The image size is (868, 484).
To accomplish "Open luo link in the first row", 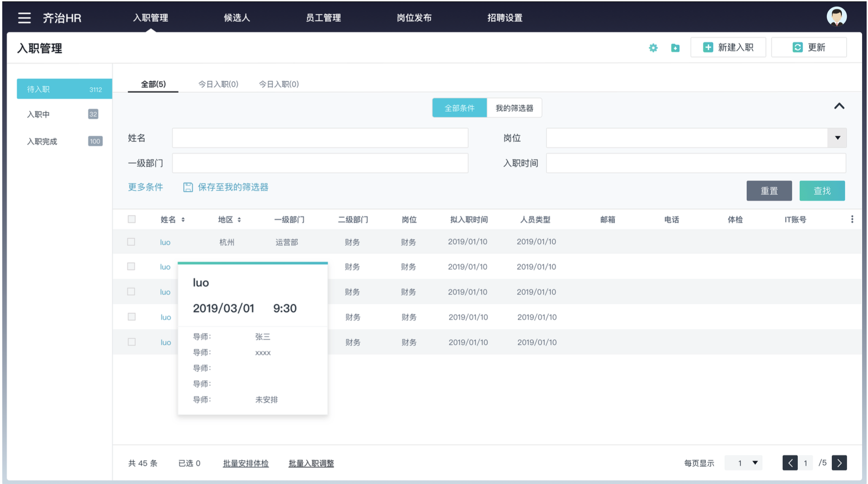I will click(165, 242).
